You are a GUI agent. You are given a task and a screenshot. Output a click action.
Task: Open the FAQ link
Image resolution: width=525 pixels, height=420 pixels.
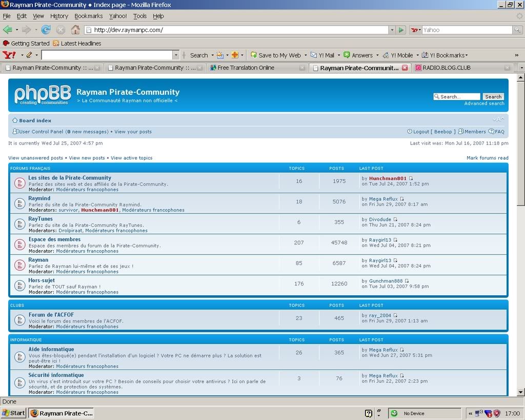pos(499,132)
